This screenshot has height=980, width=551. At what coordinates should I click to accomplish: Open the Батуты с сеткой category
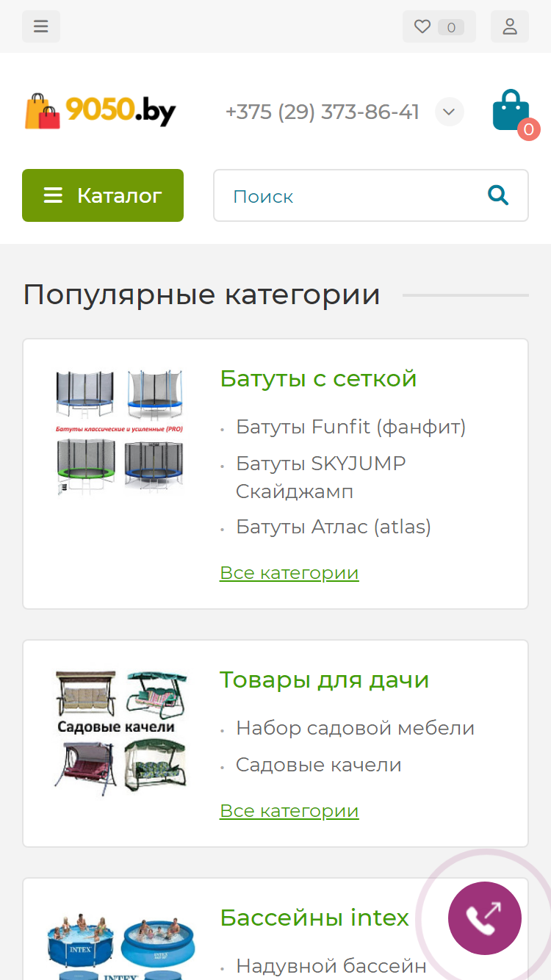point(318,379)
